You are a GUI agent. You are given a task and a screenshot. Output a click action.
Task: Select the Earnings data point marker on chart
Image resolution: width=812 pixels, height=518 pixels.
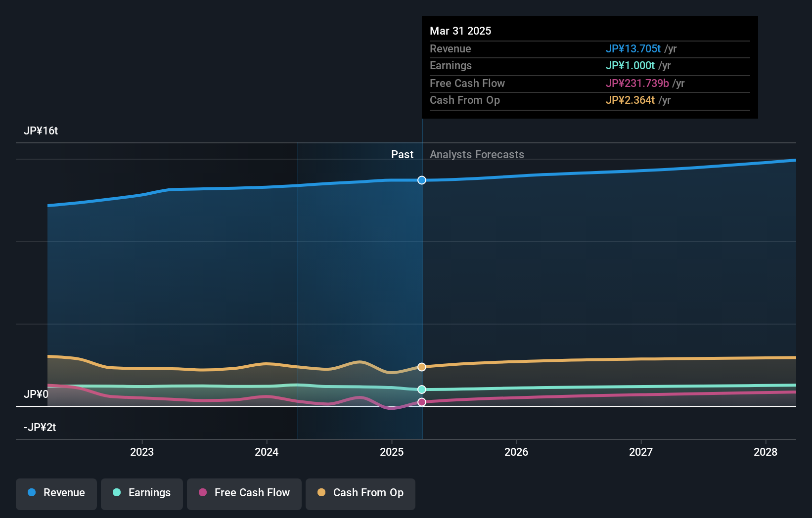click(421, 389)
